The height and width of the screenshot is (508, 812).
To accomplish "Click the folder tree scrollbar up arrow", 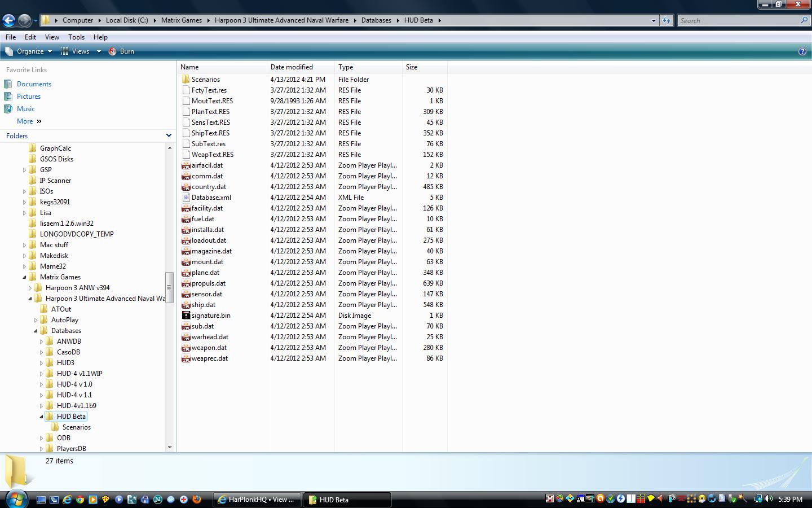I will [x=170, y=148].
